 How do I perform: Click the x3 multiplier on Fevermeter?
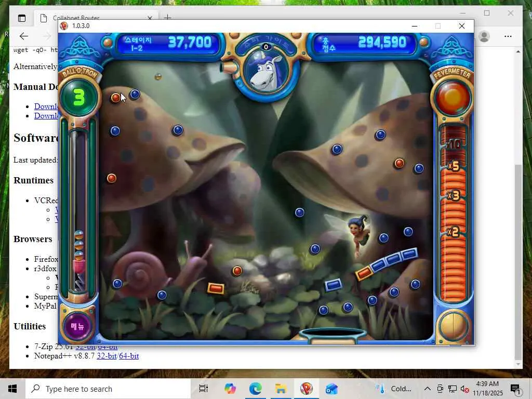click(454, 196)
